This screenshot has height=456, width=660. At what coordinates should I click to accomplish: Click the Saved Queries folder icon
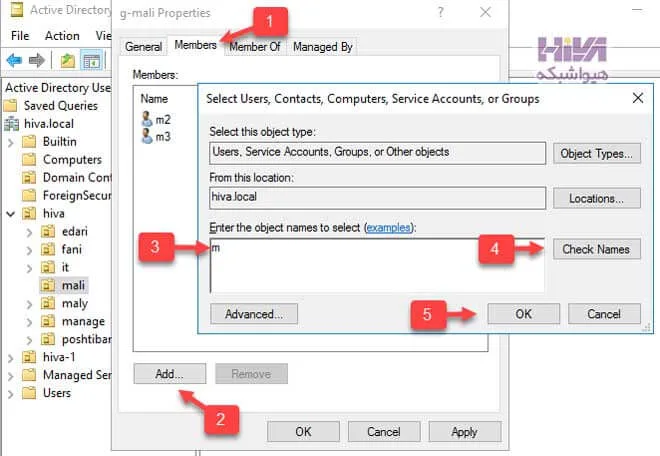point(11,105)
